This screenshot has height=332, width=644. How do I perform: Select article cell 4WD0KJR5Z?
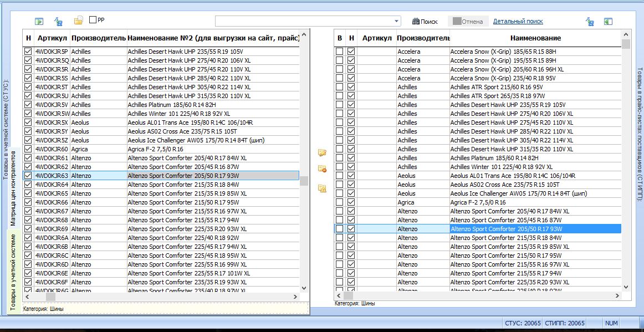(52, 140)
